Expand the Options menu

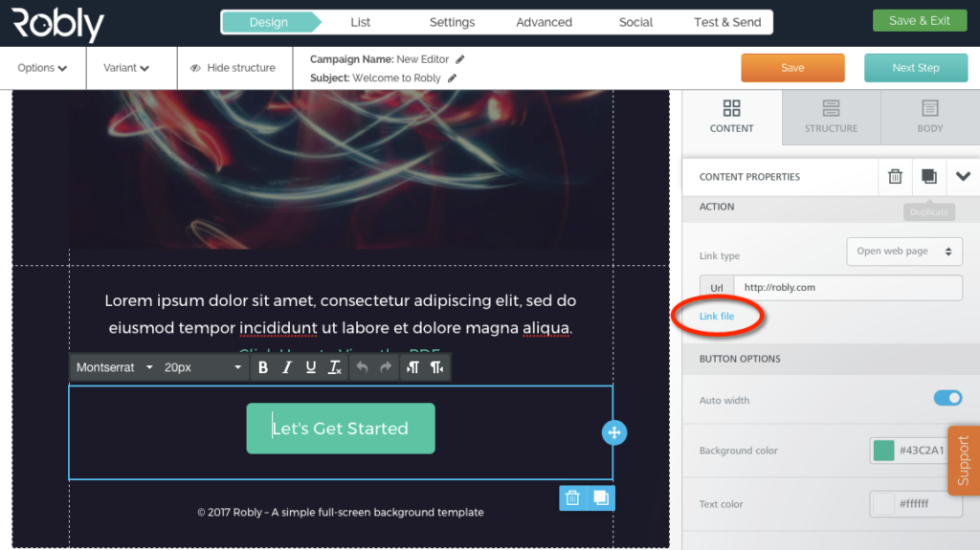click(42, 68)
